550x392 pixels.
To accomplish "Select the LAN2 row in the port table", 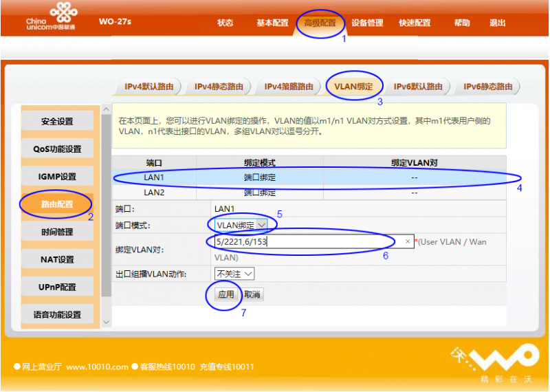I will click(154, 193).
